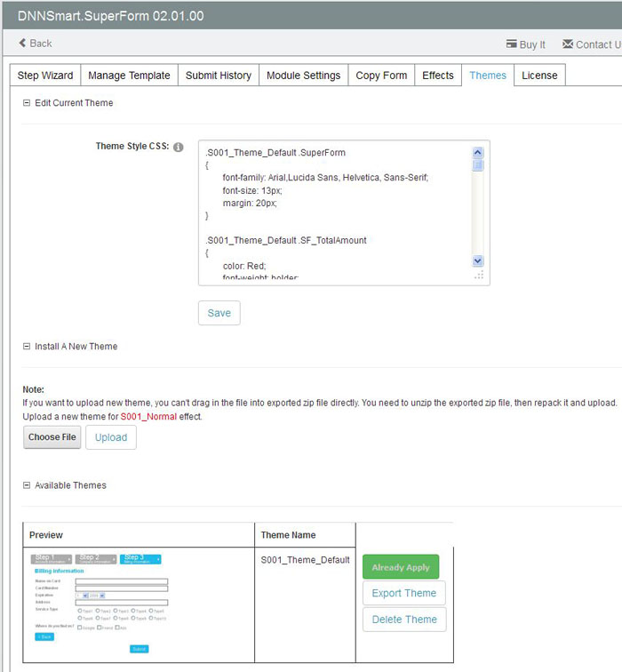This screenshot has width=622, height=672.
Task: Click the .S001_Theme_Default .SF_TotalAmount selector line
Action: (x=286, y=240)
